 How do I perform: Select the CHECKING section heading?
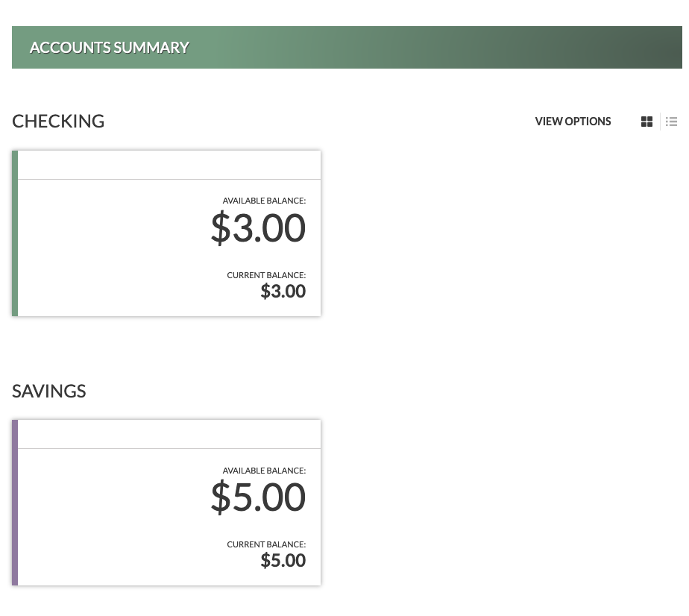click(58, 121)
